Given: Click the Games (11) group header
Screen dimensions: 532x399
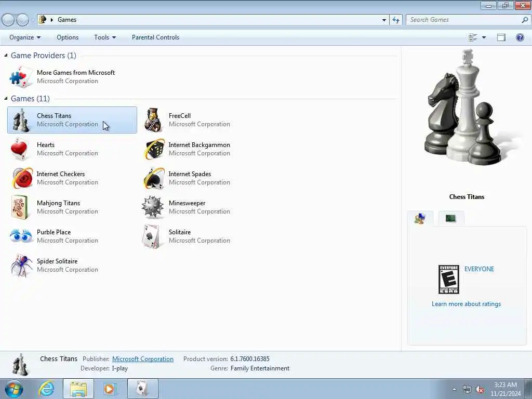Looking at the screenshot, I should tap(30, 98).
